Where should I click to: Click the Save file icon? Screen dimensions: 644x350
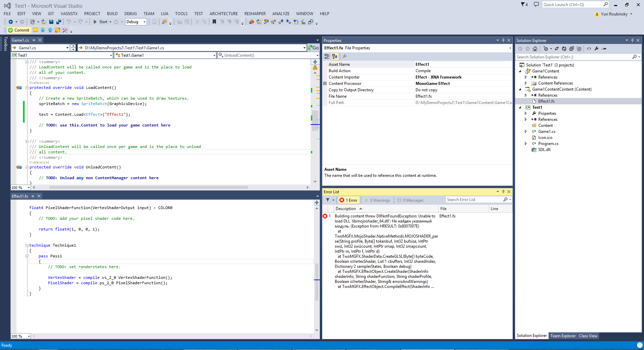[51, 22]
